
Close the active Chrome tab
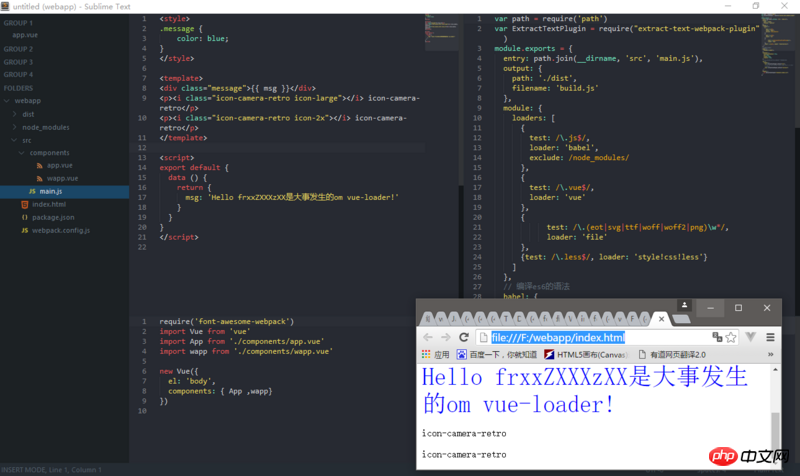click(x=663, y=319)
